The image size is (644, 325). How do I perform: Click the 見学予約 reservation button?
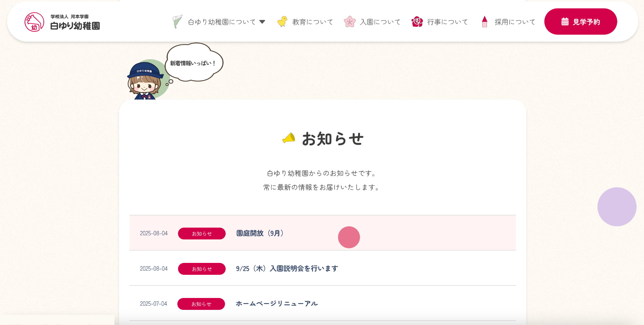[x=581, y=22]
